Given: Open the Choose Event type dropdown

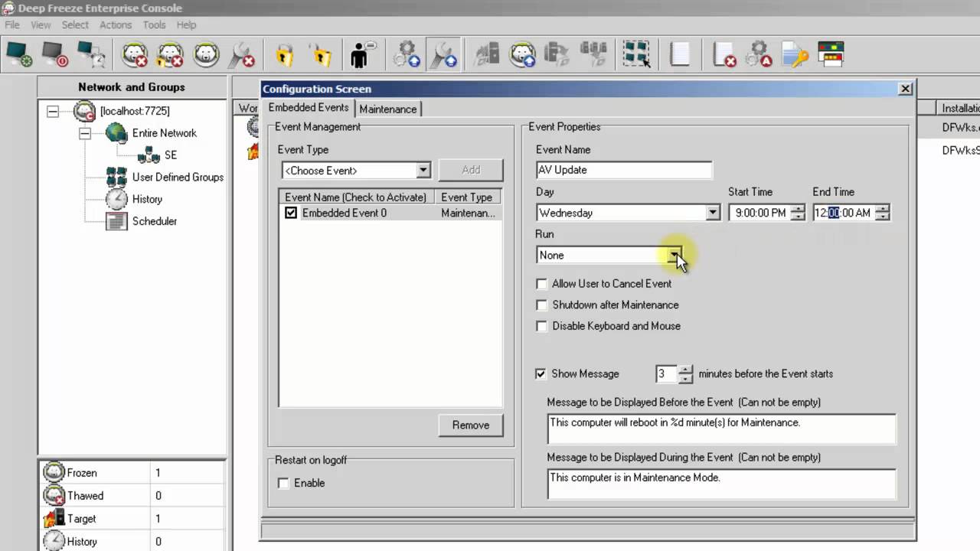Looking at the screenshot, I should click(x=423, y=170).
